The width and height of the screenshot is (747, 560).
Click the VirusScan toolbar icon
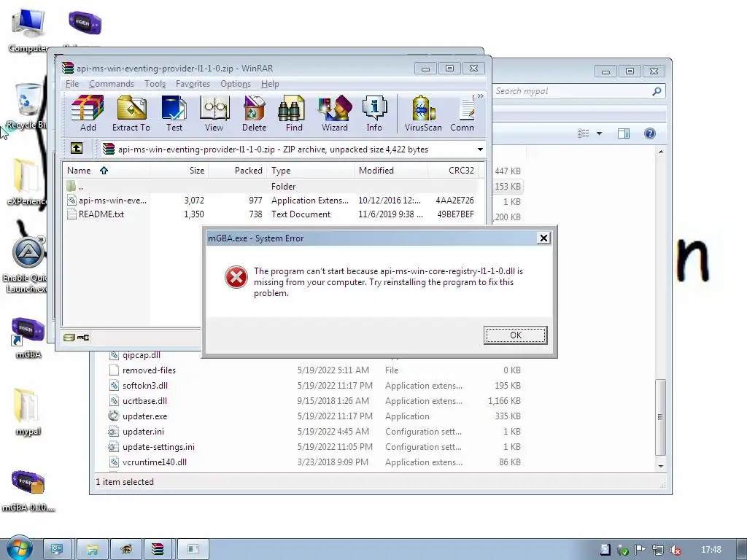point(423,113)
